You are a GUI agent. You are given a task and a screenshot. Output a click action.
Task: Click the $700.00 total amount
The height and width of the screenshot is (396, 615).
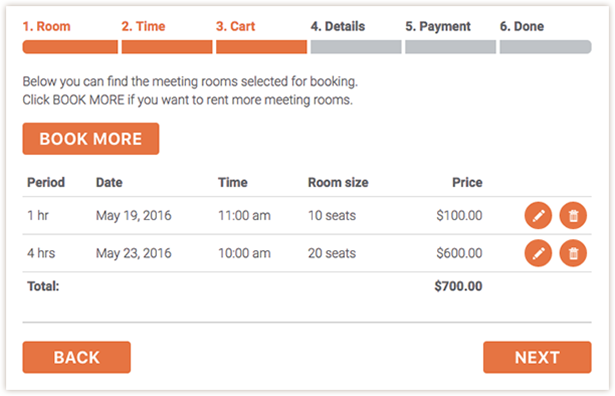pyautogui.click(x=458, y=286)
